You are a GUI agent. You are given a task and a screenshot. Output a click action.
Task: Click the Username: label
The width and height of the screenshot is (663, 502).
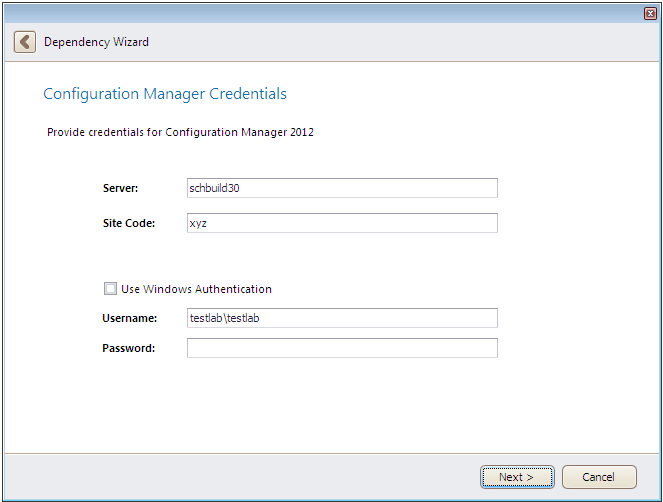130,318
